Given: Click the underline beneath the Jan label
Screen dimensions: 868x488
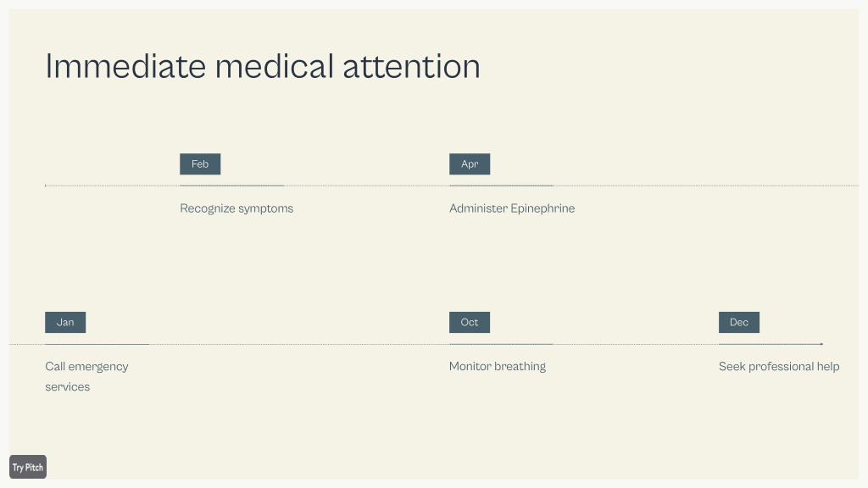Looking at the screenshot, I should (97, 344).
